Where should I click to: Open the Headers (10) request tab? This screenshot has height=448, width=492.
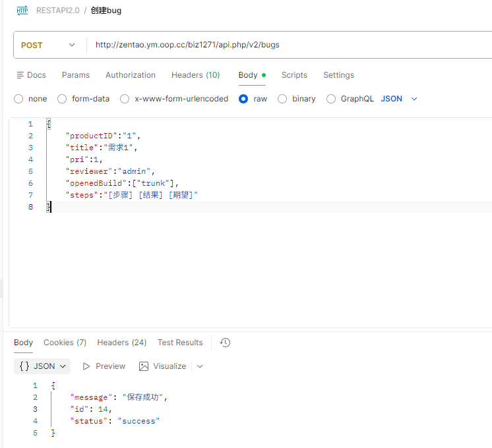[195, 75]
